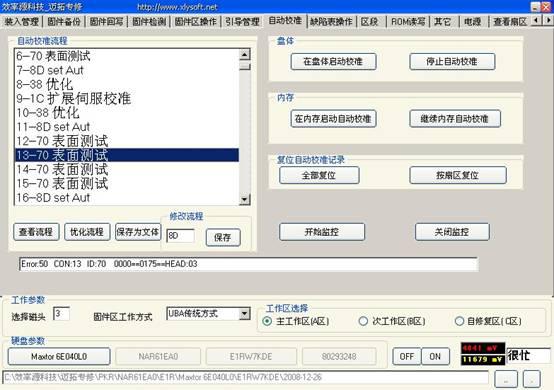The width and height of the screenshot is (554, 390).
Task: Click 保存为文件 button
Action: 138,232
